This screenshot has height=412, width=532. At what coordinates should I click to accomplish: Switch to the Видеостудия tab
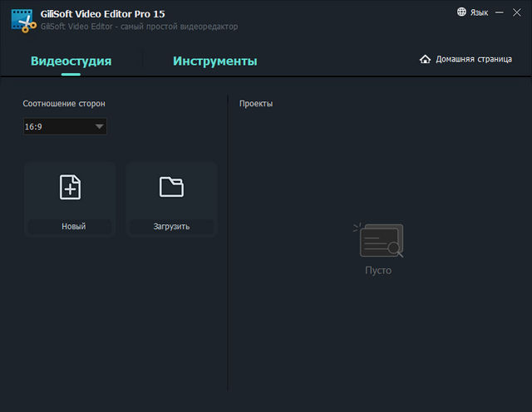[x=71, y=61]
